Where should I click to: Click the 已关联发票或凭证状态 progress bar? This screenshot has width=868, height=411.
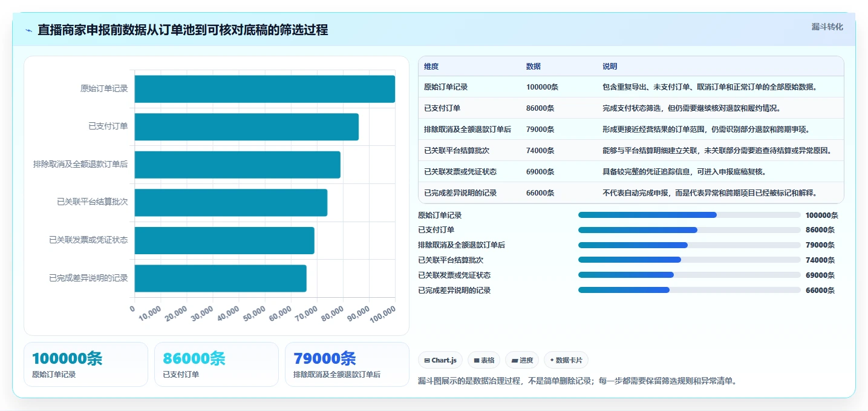coord(690,275)
